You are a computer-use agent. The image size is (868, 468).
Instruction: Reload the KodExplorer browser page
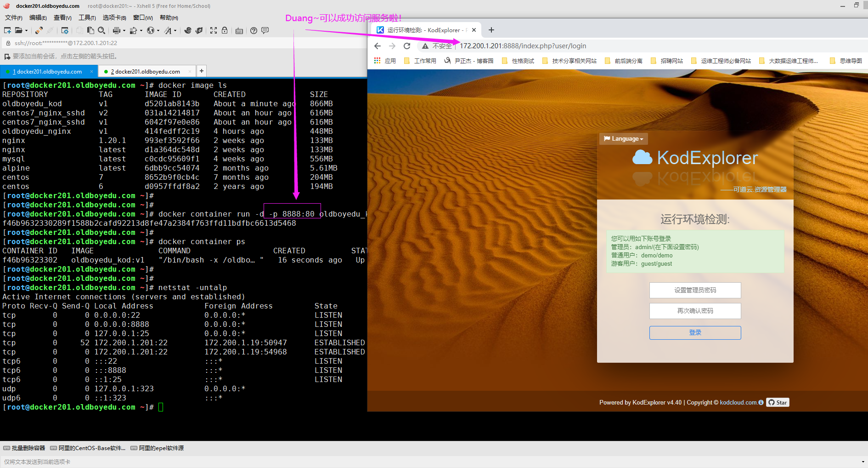[x=407, y=46]
